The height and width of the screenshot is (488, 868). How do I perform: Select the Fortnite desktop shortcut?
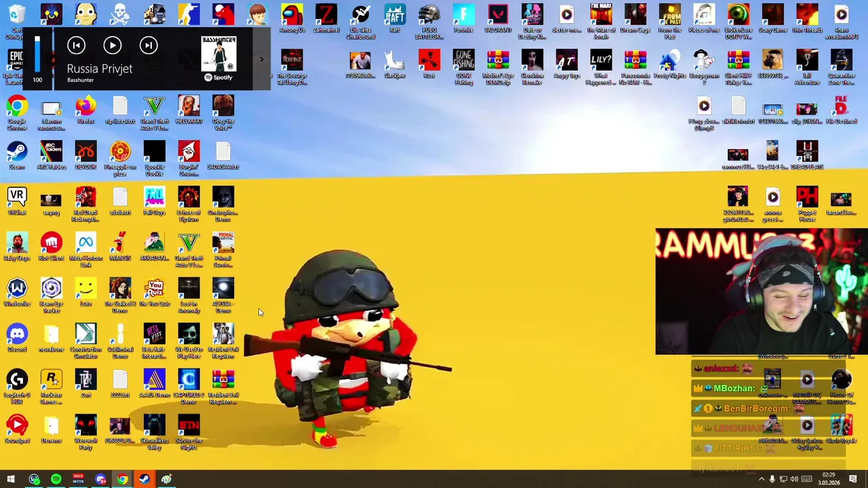pos(463,19)
